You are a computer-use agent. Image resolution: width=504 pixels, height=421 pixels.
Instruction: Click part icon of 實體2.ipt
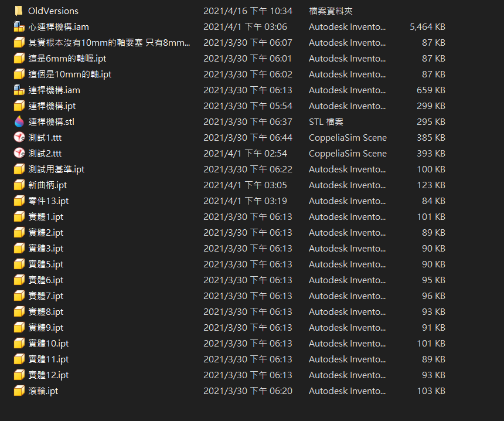click(x=19, y=232)
